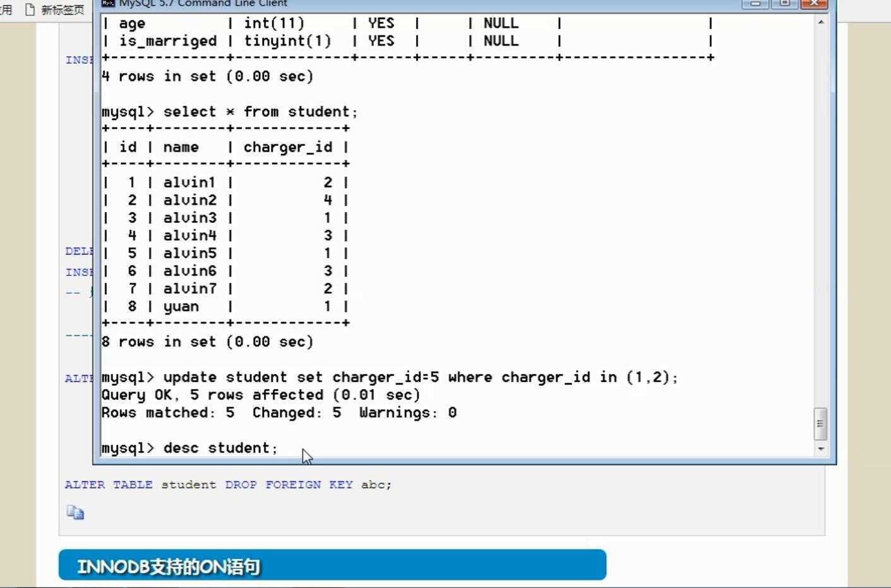The image size is (891, 588).
Task: Click the update student set charger_id=5 command
Action: click(421, 377)
